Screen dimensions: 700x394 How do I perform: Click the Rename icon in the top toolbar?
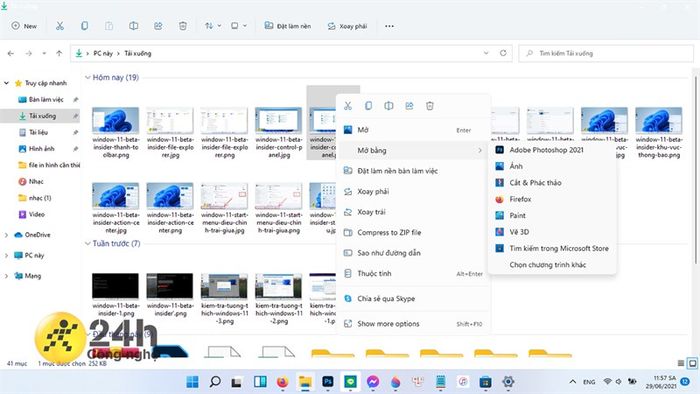pyautogui.click(x=133, y=26)
